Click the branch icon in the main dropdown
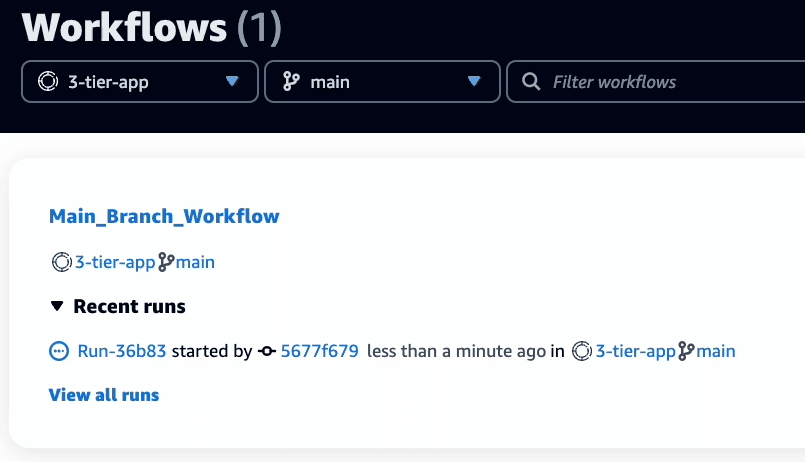The width and height of the screenshot is (805, 462). point(291,81)
